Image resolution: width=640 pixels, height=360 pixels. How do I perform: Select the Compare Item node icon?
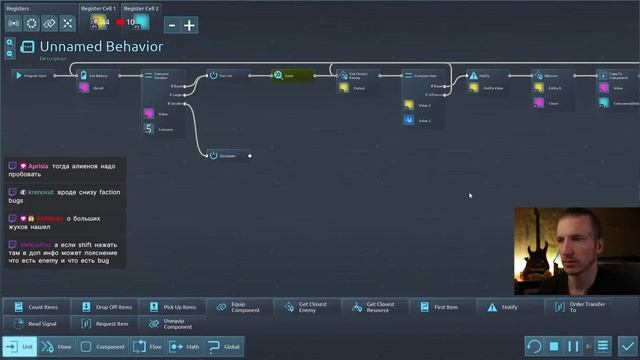coord(408,76)
